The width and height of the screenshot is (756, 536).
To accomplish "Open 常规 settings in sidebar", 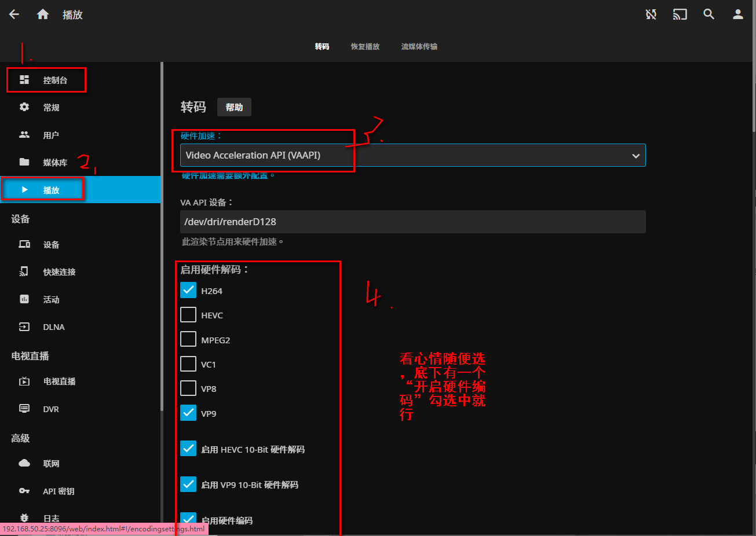I will [x=80, y=107].
